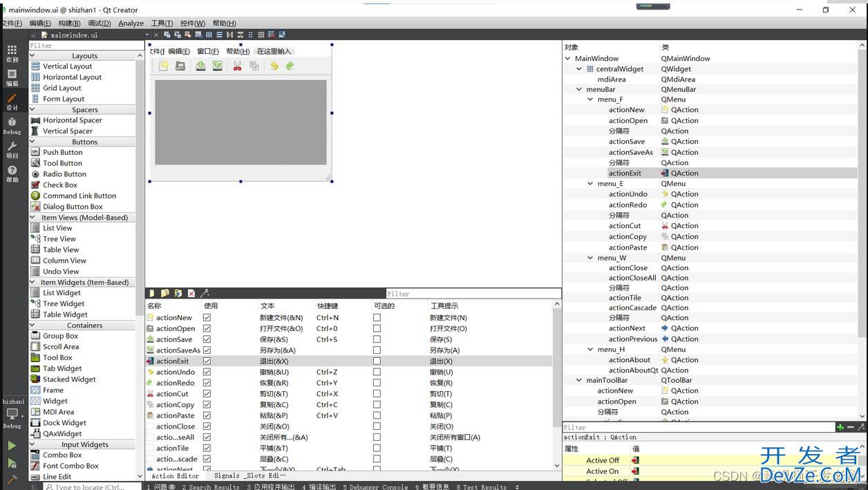Image resolution: width=868 pixels, height=490 pixels.
Task: Enable 可选的 checkbox for actionSave
Action: pyautogui.click(x=377, y=339)
